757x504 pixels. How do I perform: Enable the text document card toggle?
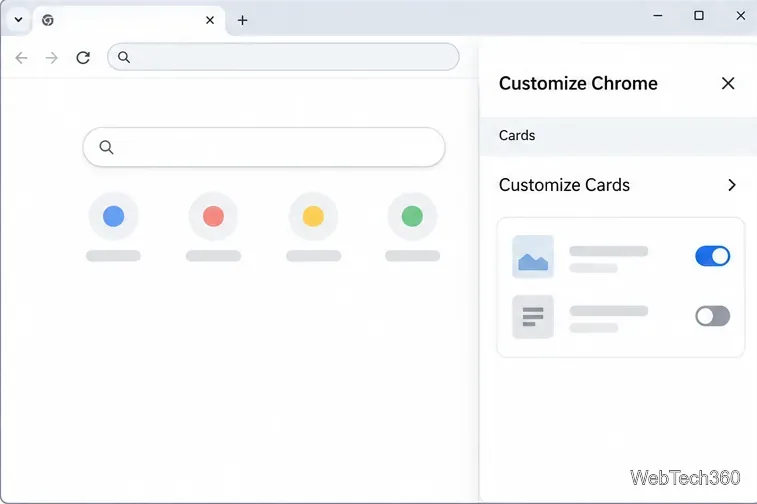[x=713, y=316]
